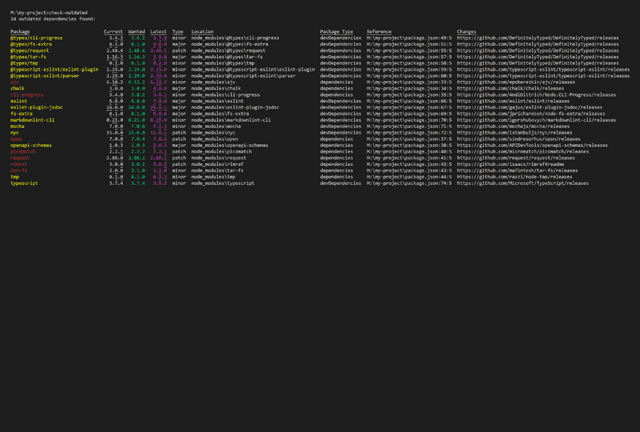Select the @types/fs-extra package name

31,44
